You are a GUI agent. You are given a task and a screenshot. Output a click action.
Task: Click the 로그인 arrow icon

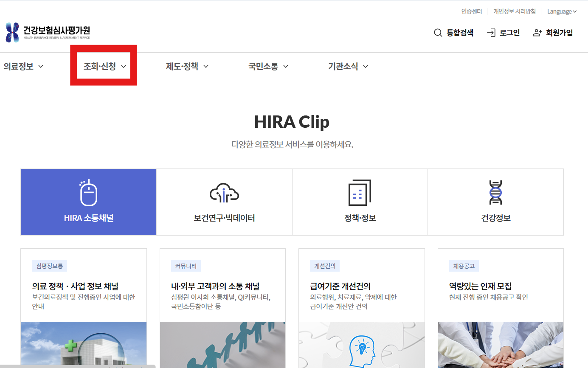[491, 33]
